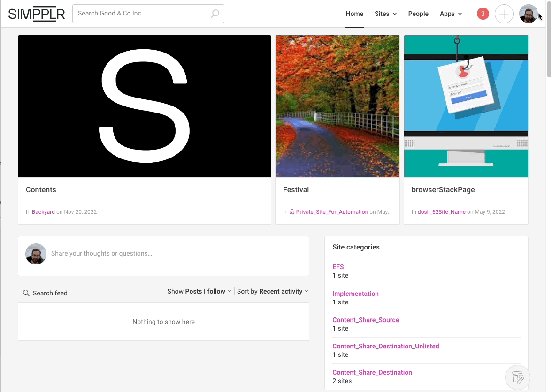Go to the Home tab
The width and height of the screenshot is (552, 392).
pos(354,14)
